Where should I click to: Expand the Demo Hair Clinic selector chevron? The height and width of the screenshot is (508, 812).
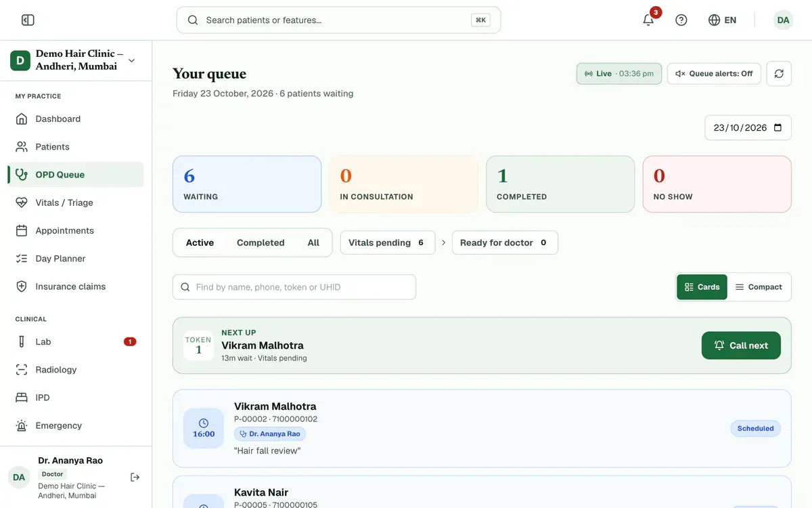point(131,60)
